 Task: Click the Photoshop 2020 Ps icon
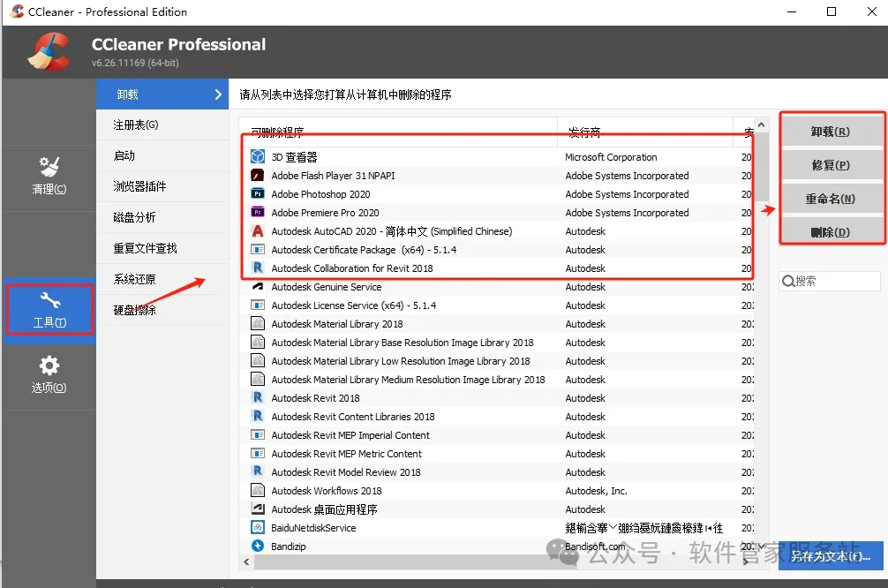tap(258, 193)
